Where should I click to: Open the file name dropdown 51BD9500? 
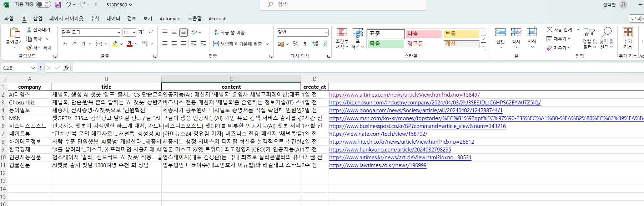coord(119,5)
